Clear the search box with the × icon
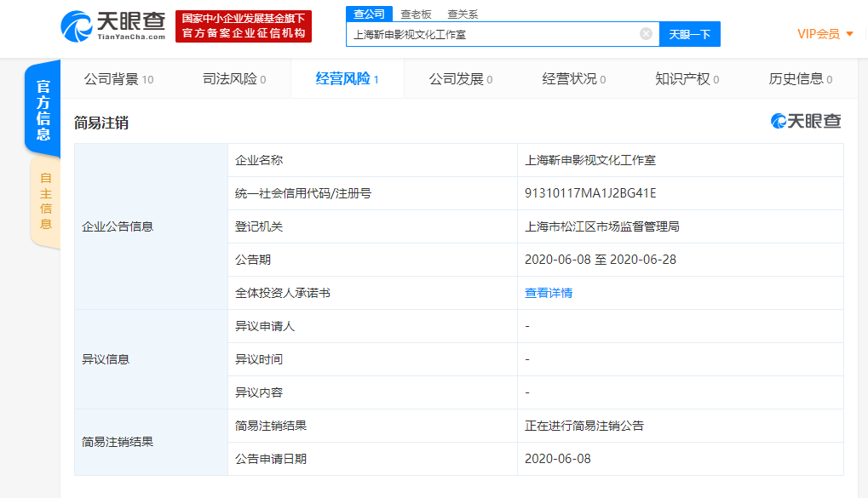 click(646, 34)
